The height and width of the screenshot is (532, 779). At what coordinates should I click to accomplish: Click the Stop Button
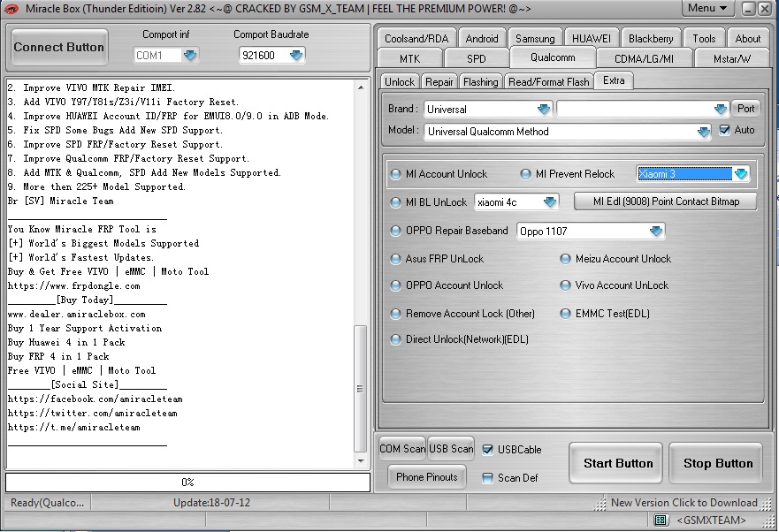[716, 463]
